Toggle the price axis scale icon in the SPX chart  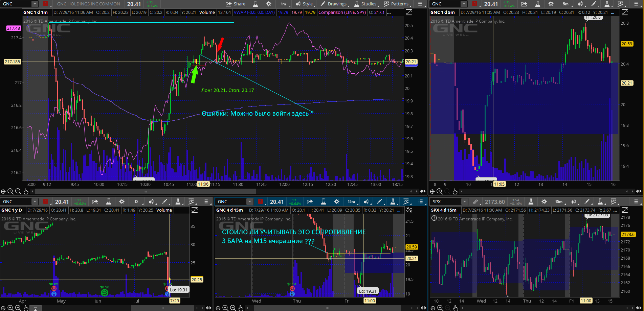click(x=624, y=210)
